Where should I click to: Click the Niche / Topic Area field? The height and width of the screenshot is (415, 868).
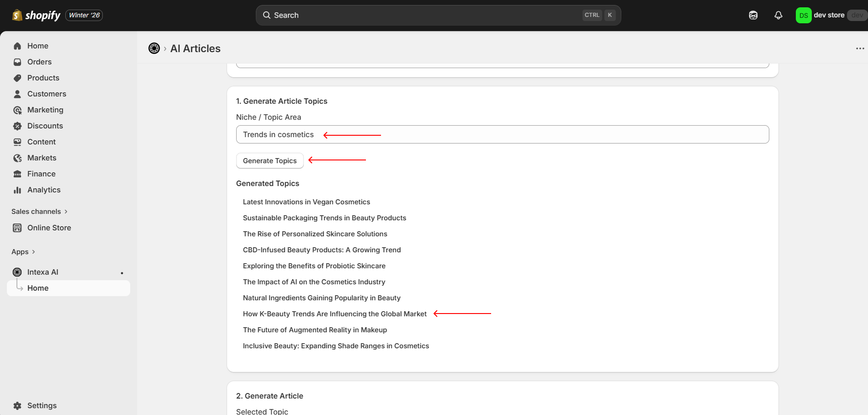click(x=503, y=134)
